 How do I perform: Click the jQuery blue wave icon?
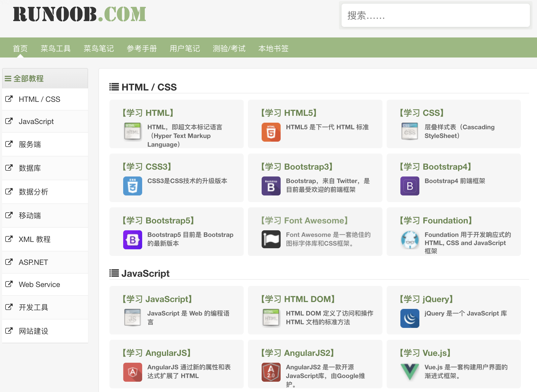[410, 318]
